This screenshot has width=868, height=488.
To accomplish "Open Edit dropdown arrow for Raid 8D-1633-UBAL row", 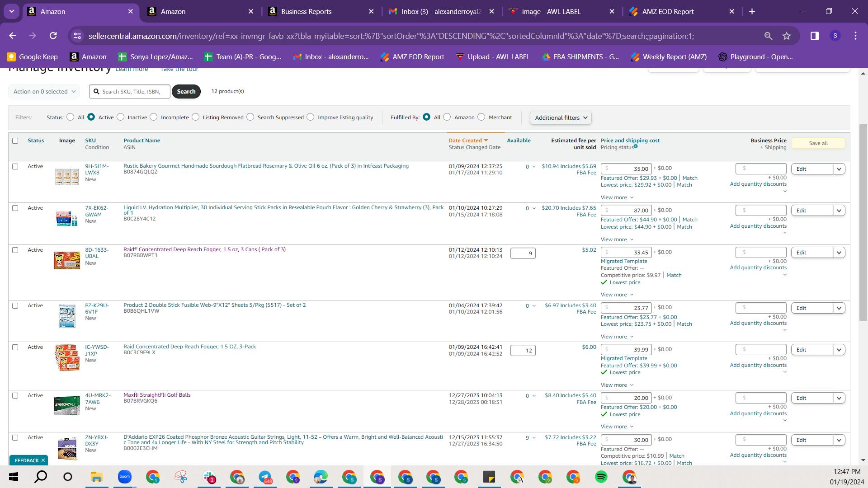I will pos(840,253).
